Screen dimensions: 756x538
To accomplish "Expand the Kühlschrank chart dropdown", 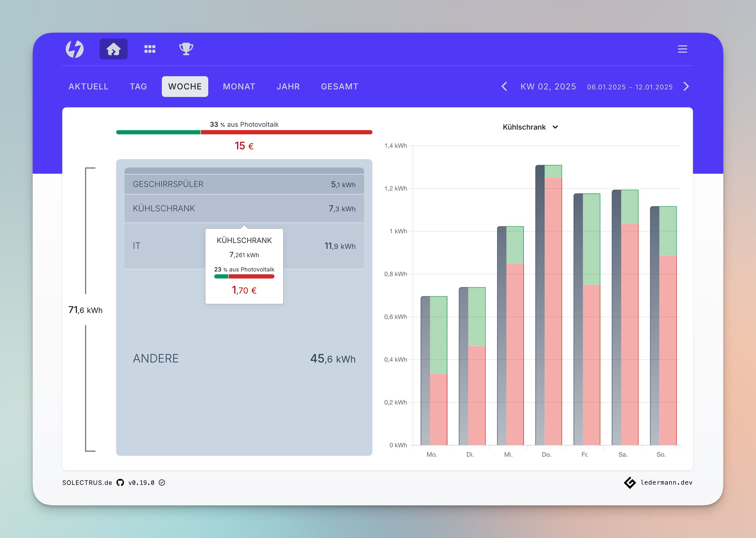I will pos(530,127).
